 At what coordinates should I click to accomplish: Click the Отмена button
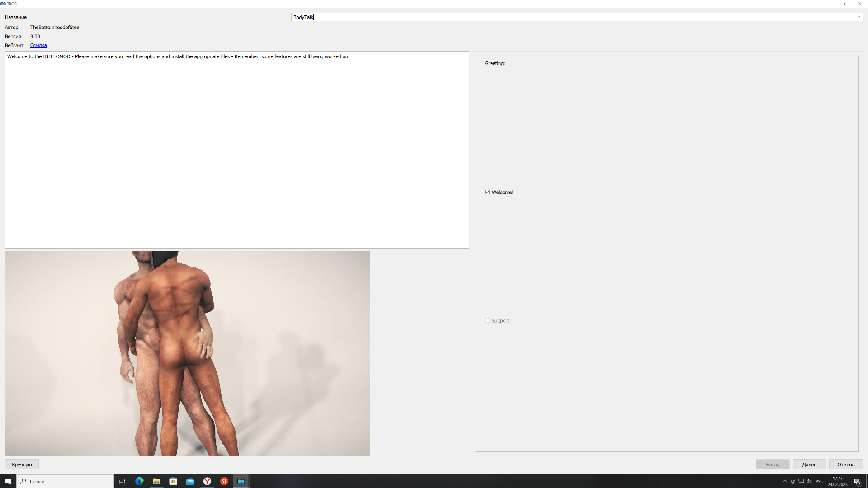845,465
